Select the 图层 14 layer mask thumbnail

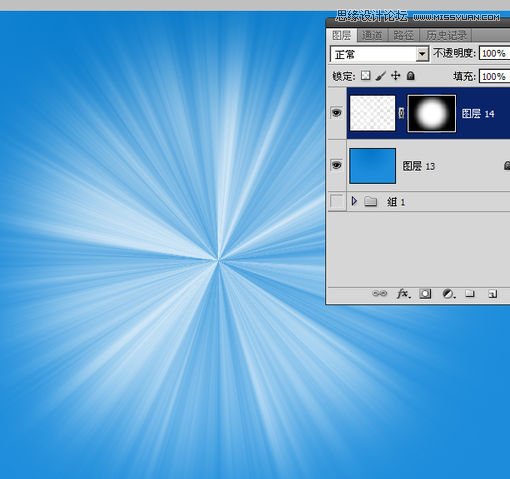click(x=432, y=113)
